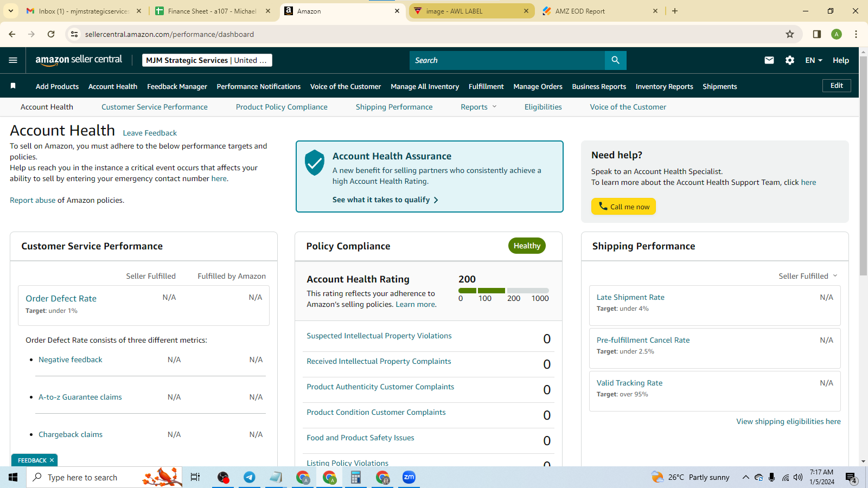Click the Help link in header
This screenshot has width=868, height=488.
click(x=841, y=60)
